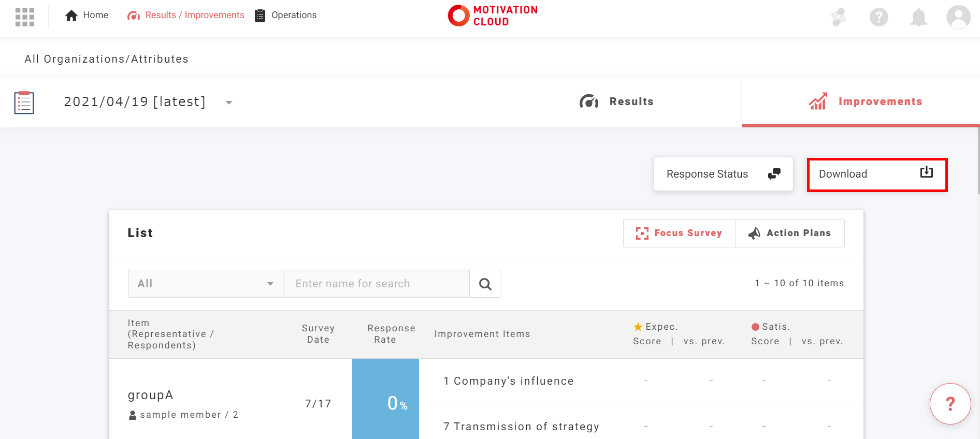The height and width of the screenshot is (439, 980).
Task: Click the magnifier search button
Action: [485, 284]
